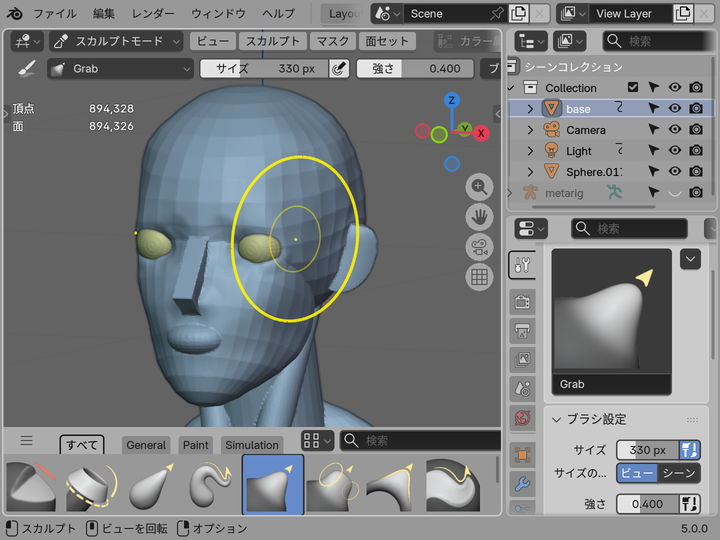Show the hidden metarig object

pos(675,193)
